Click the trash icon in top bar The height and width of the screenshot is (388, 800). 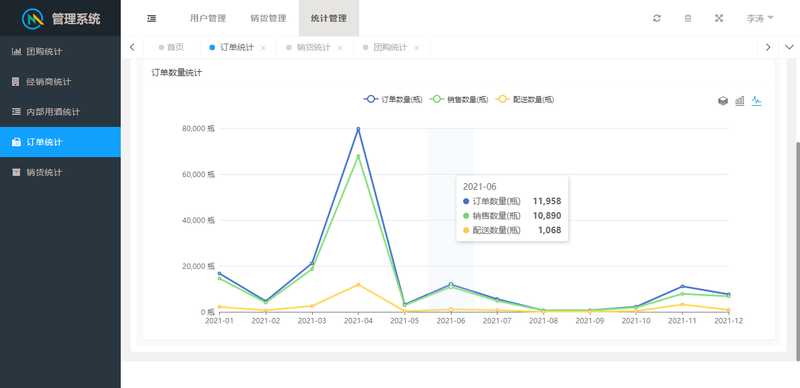(688, 18)
